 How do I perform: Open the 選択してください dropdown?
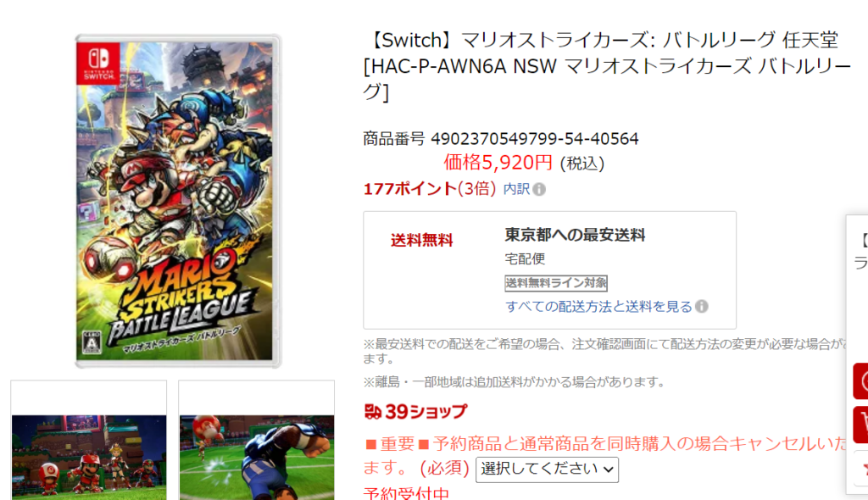(x=547, y=469)
